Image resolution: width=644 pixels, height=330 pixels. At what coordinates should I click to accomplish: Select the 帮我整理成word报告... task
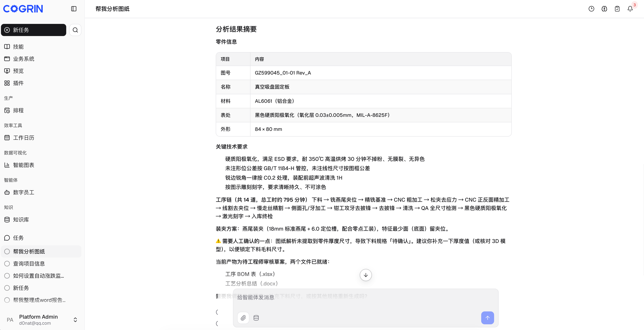(x=41, y=300)
